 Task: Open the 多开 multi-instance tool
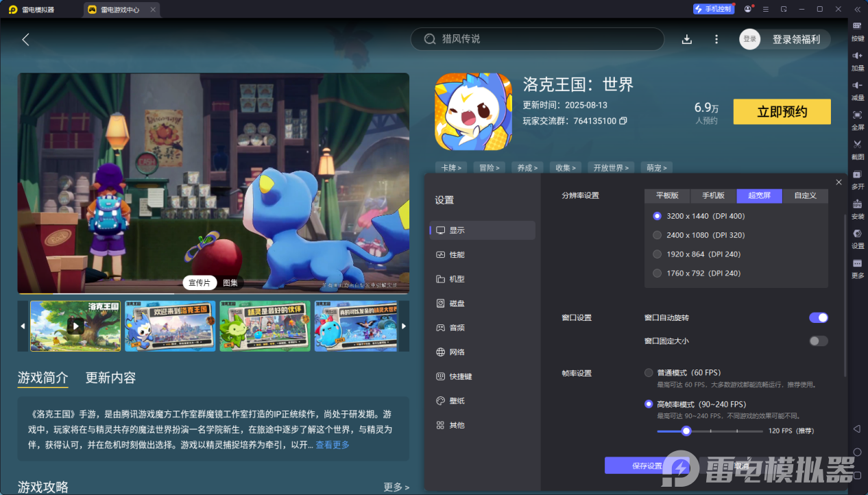pos(857,174)
